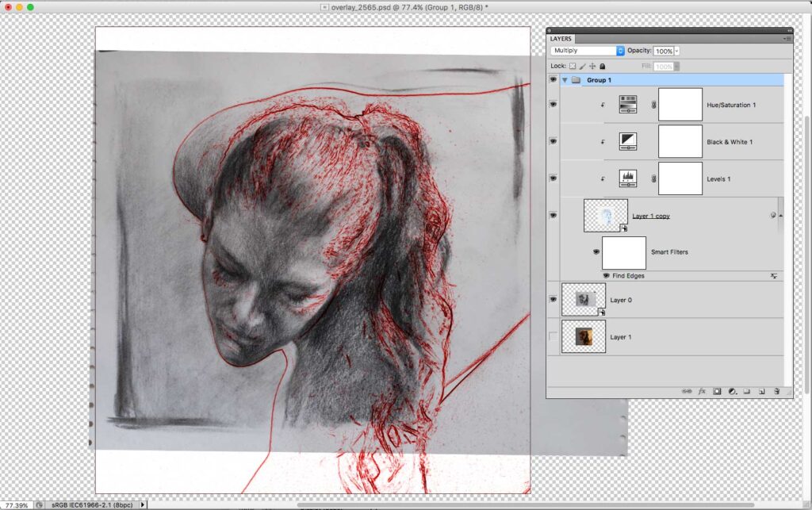The width and height of the screenshot is (812, 510).
Task: Open the Add Layer Style (fx) menu icon
Action: [x=703, y=391]
